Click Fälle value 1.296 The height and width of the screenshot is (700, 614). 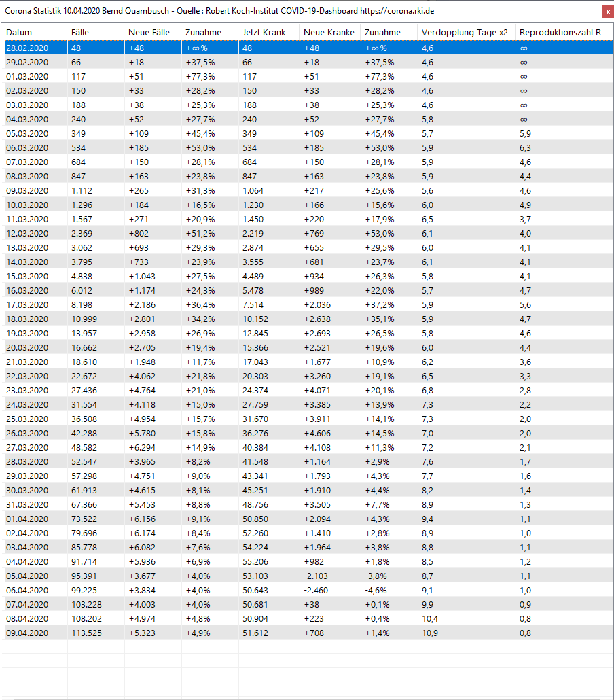[x=82, y=205]
